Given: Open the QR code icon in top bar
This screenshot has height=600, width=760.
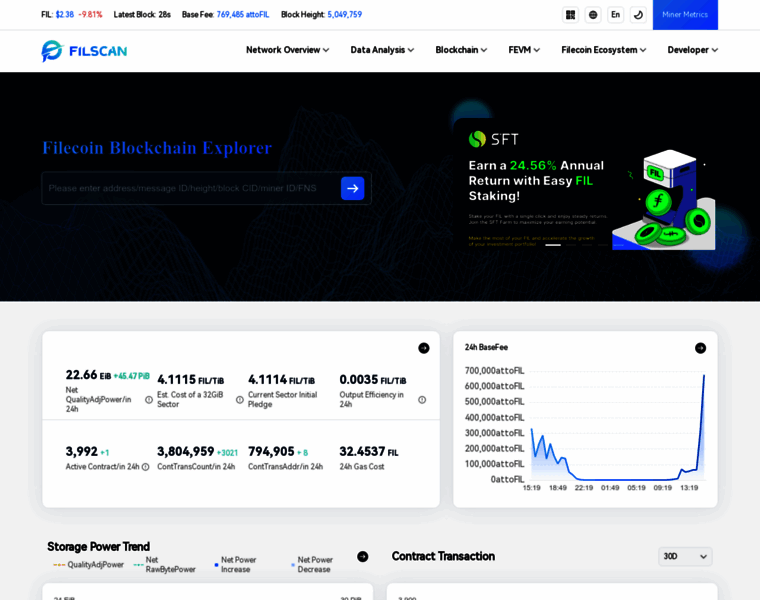Looking at the screenshot, I should [570, 15].
